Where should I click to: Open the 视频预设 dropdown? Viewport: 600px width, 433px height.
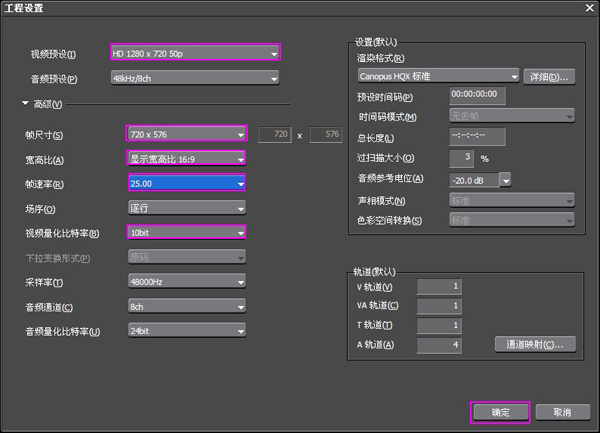196,52
